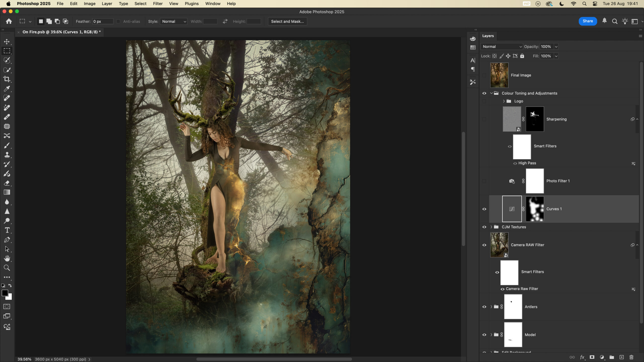Select the Crop tool
644x362 pixels.
click(x=7, y=79)
